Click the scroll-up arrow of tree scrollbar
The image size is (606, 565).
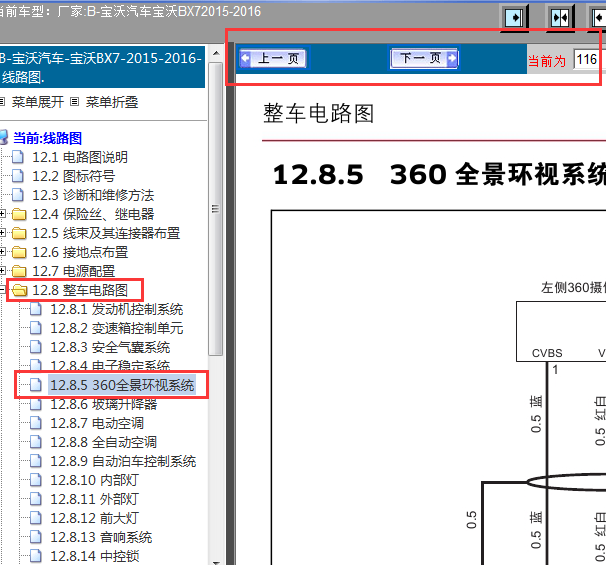216,53
